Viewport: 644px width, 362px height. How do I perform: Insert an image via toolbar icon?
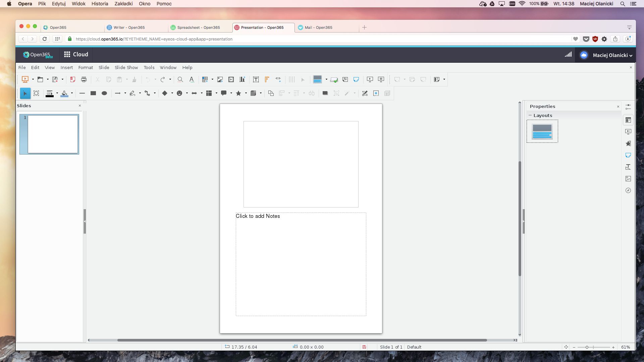[x=220, y=79]
